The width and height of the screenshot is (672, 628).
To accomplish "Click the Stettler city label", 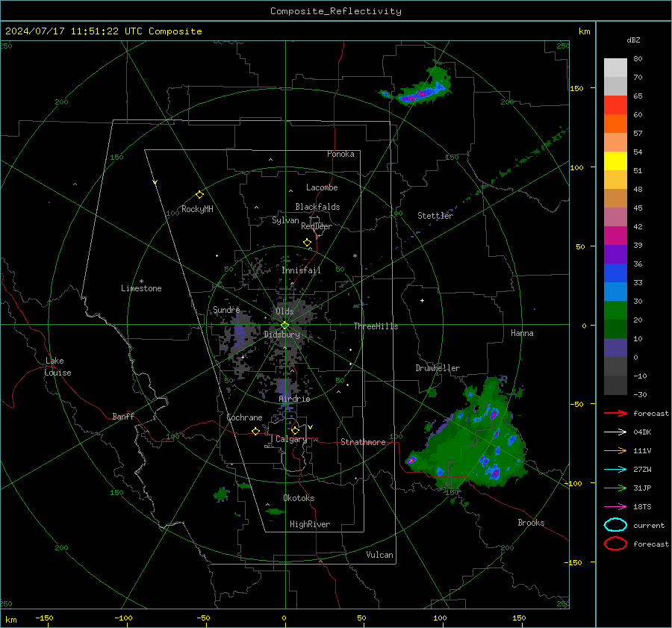I will pos(435,216).
